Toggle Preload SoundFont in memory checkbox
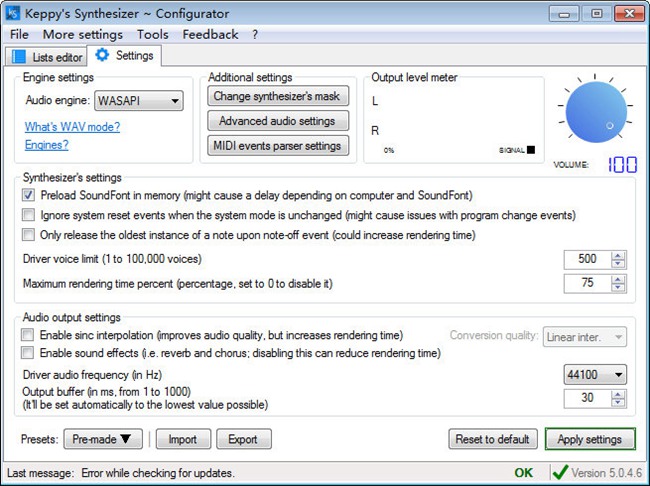Screen dimensions: 650x486 [28, 195]
